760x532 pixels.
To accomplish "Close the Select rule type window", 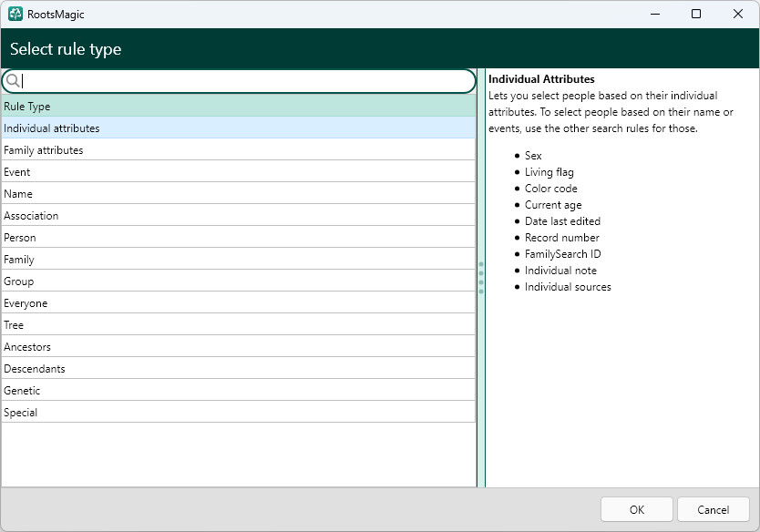I will coord(738,14).
